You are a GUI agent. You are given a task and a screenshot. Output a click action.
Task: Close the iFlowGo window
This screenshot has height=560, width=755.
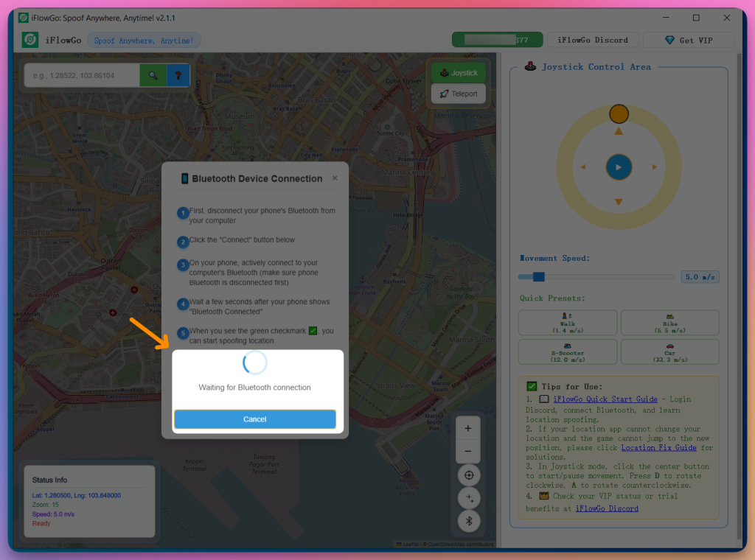coord(726,18)
